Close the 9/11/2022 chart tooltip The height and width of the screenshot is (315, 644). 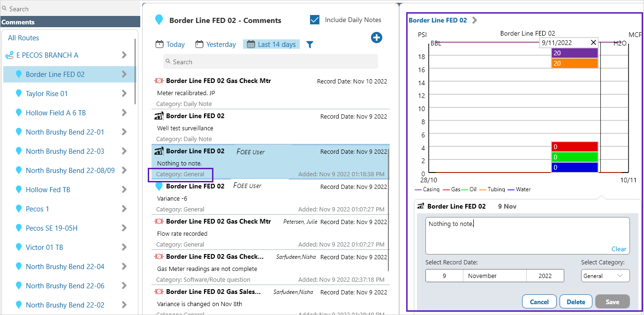click(x=593, y=43)
